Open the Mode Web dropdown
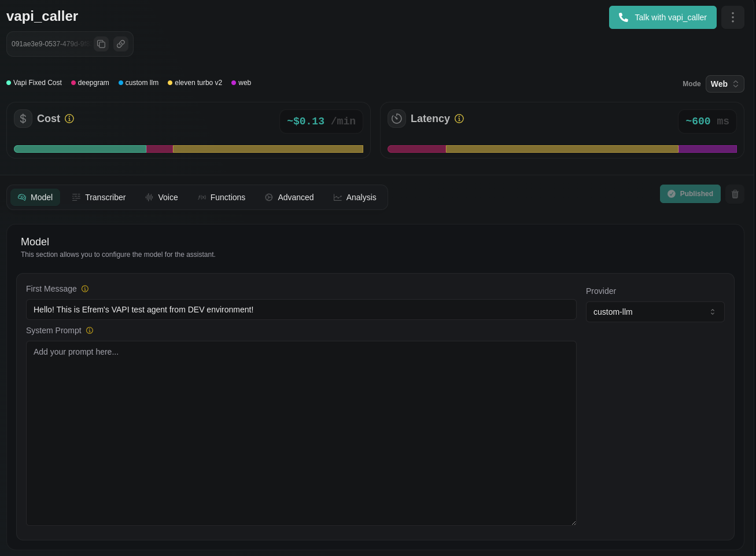The image size is (756, 556). pyautogui.click(x=725, y=84)
